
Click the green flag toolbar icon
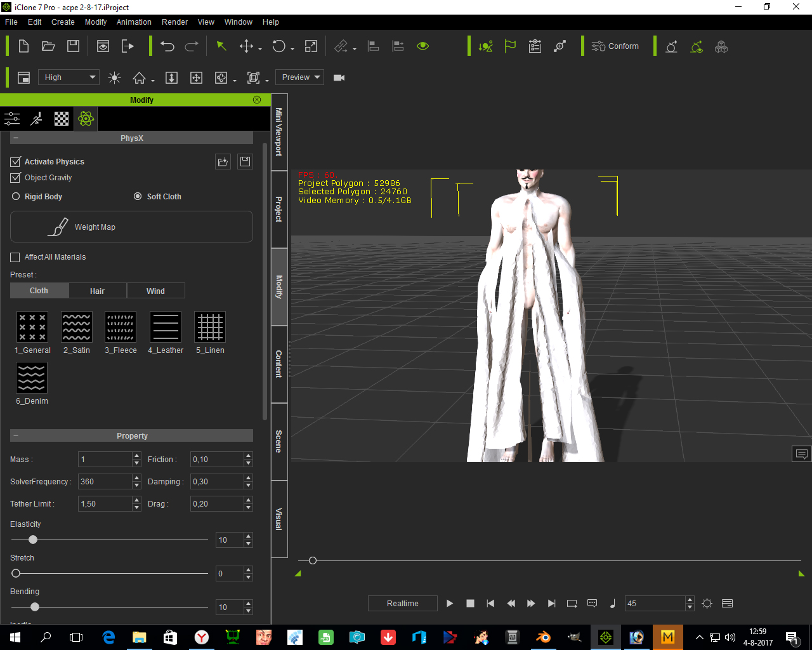click(x=510, y=46)
